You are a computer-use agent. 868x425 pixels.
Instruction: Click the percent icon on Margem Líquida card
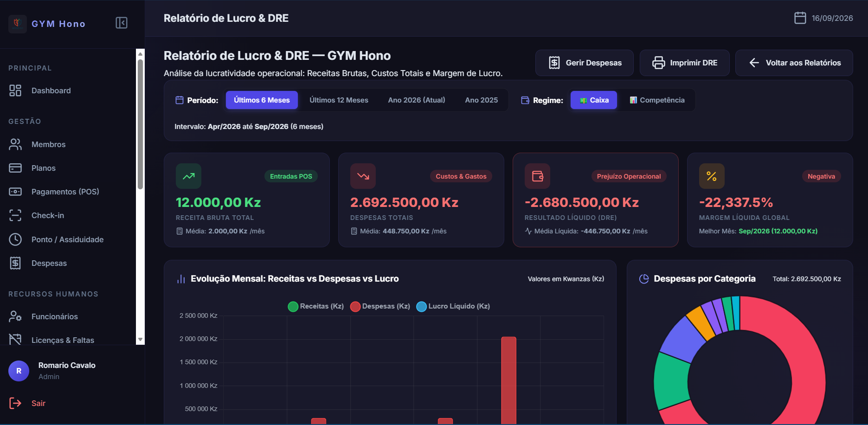click(712, 176)
